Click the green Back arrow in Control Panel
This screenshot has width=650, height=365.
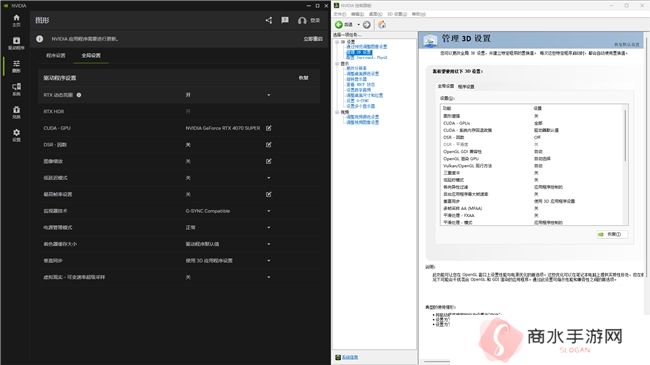339,25
